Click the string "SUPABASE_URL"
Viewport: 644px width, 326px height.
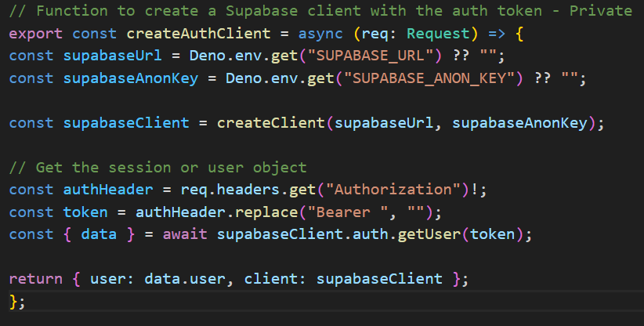pos(370,56)
